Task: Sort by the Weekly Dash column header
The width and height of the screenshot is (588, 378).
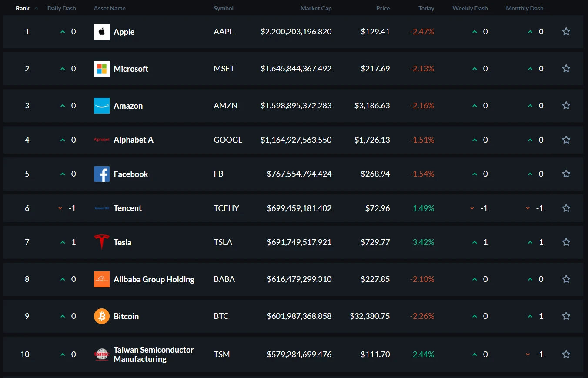Action: (470, 8)
